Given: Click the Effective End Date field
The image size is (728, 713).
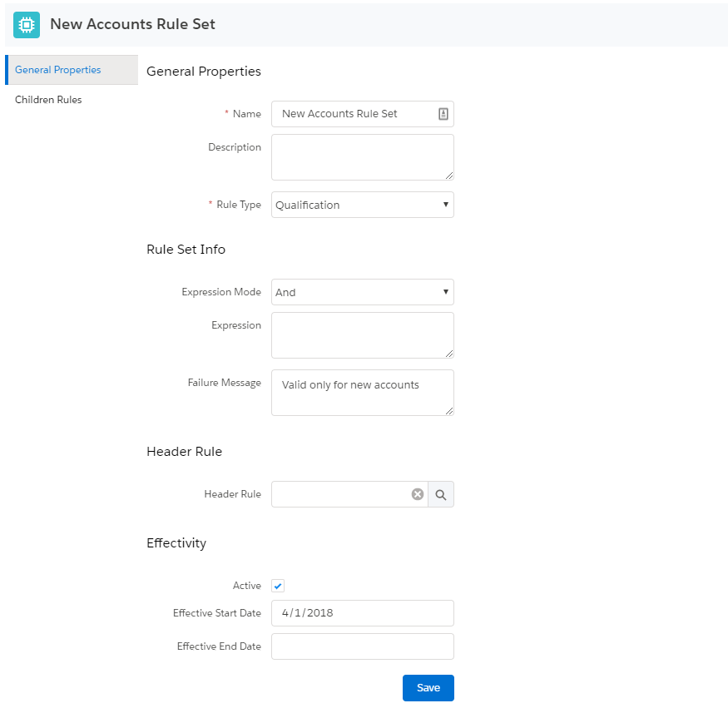Looking at the screenshot, I should [x=363, y=646].
